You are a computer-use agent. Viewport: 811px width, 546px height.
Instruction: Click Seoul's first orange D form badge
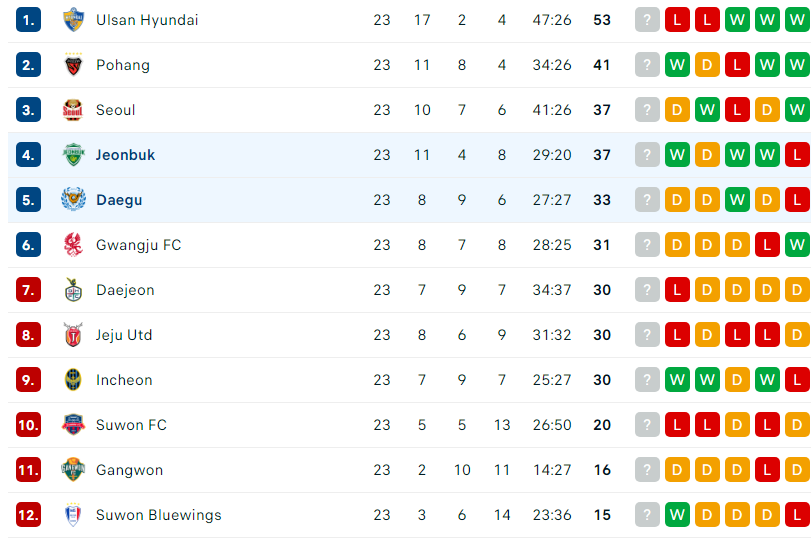pyautogui.click(x=677, y=110)
